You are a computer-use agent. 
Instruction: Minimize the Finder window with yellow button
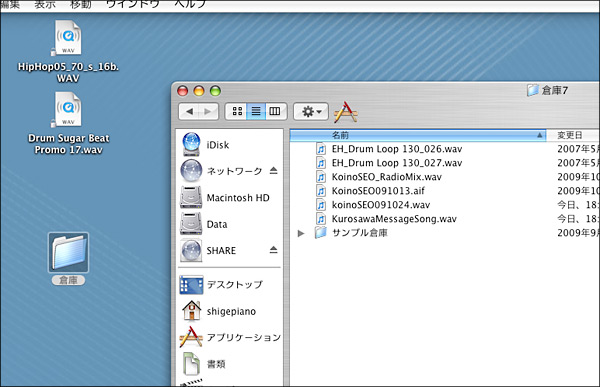pos(199,91)
